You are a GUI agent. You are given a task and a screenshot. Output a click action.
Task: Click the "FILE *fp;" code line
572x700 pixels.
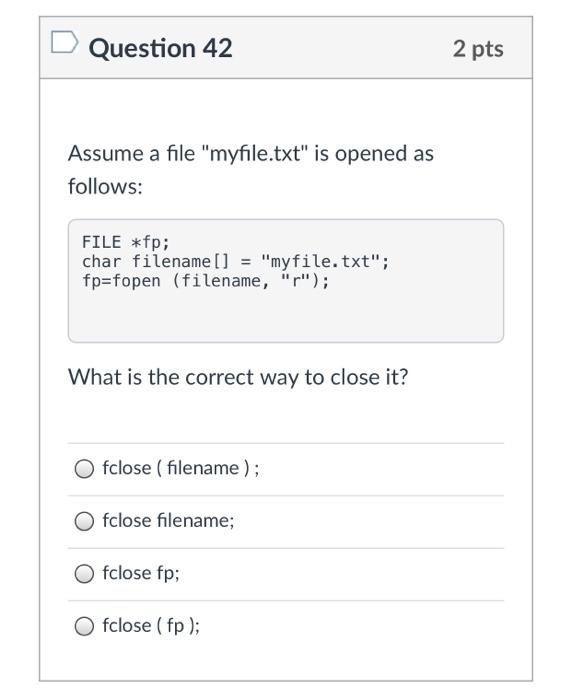[x=126, y=242]
